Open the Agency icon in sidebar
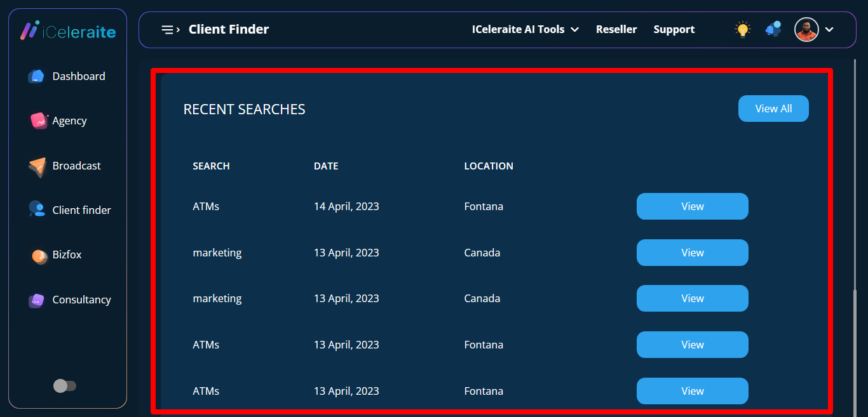The width and height of the screenshot is (868, 417). (39, 121)
